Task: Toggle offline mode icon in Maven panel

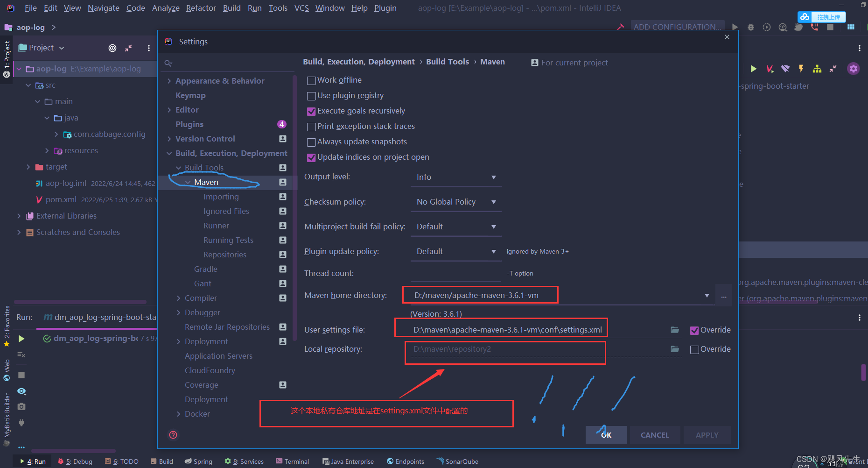Action: tap(785, 69)
